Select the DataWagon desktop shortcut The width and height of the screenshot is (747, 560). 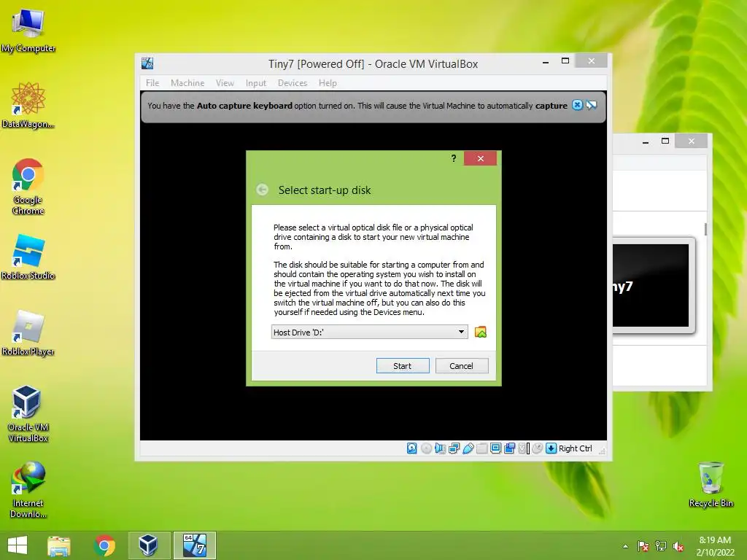28,105
